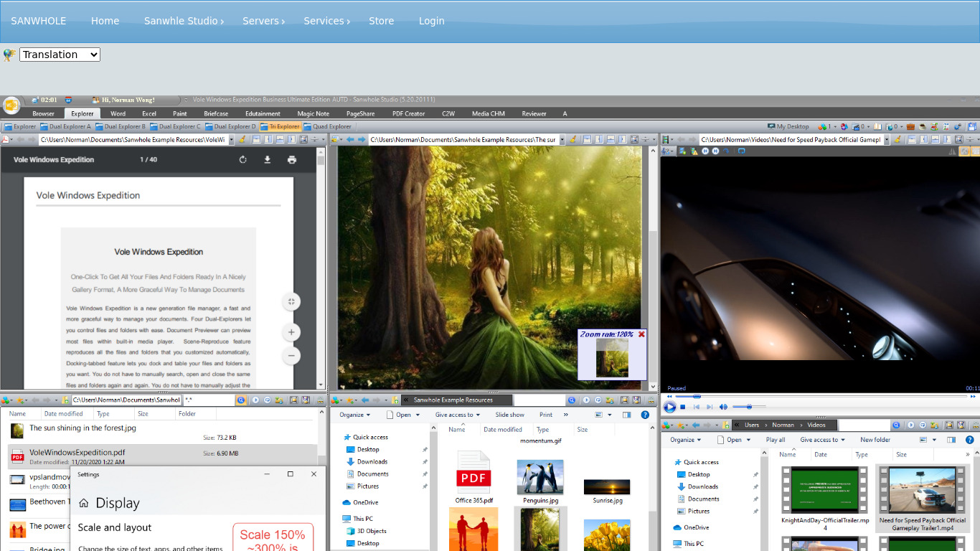The width and height of the screenshot is (980, 551).
Task: Open Organize menu in Sanwhole Example Resources pane
Action: [355, 415]
